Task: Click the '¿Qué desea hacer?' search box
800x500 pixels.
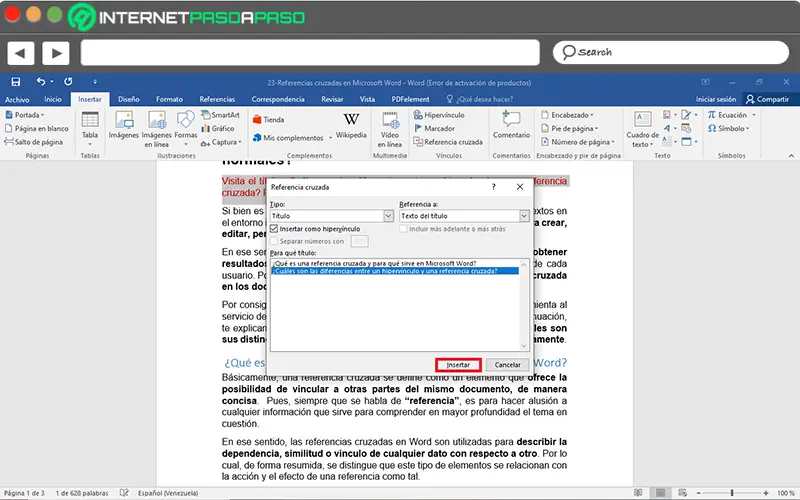Action: (x=480, y=99)
